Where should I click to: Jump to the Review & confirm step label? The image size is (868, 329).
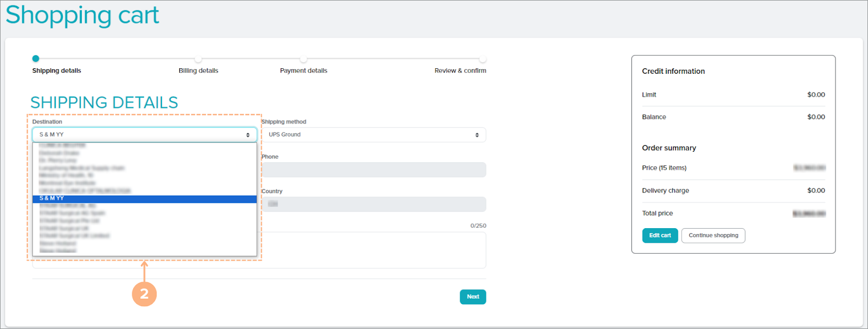460,71
